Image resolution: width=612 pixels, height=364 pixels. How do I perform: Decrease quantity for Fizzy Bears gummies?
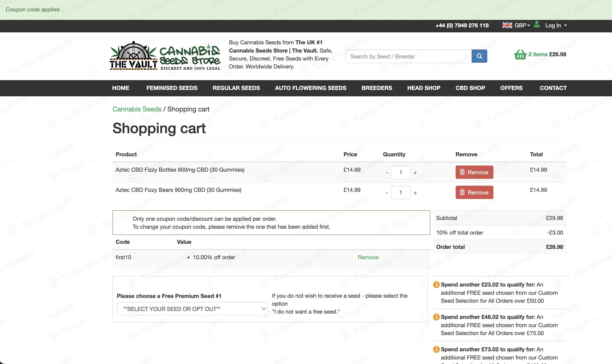click(x=387, y=193)
